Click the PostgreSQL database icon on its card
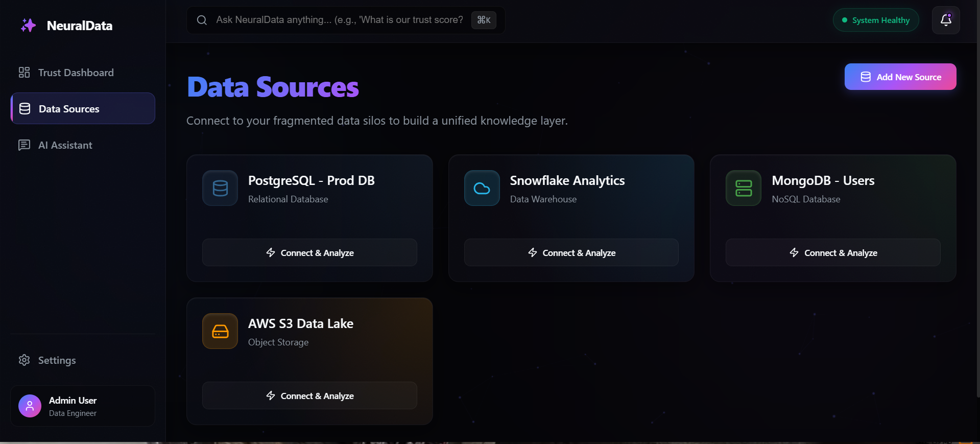 [220, 188]
